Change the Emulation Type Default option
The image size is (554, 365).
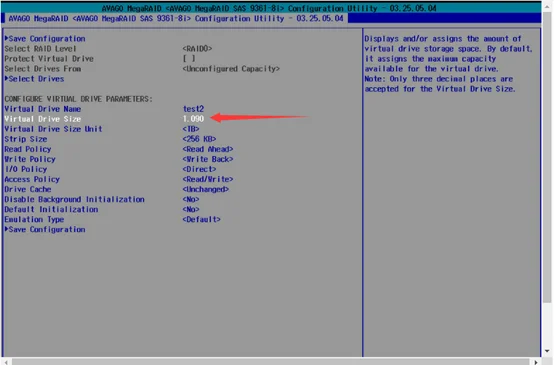point(201,219)
